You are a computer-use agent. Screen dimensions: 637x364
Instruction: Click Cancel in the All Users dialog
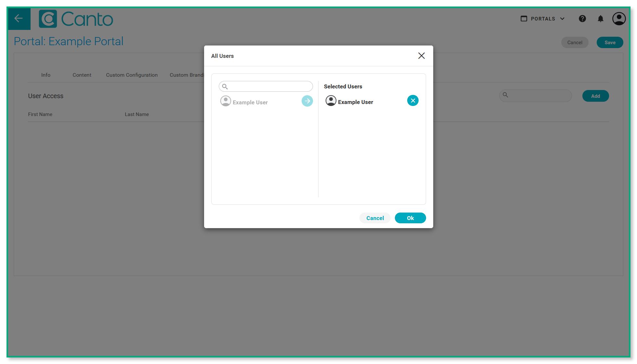375,218
